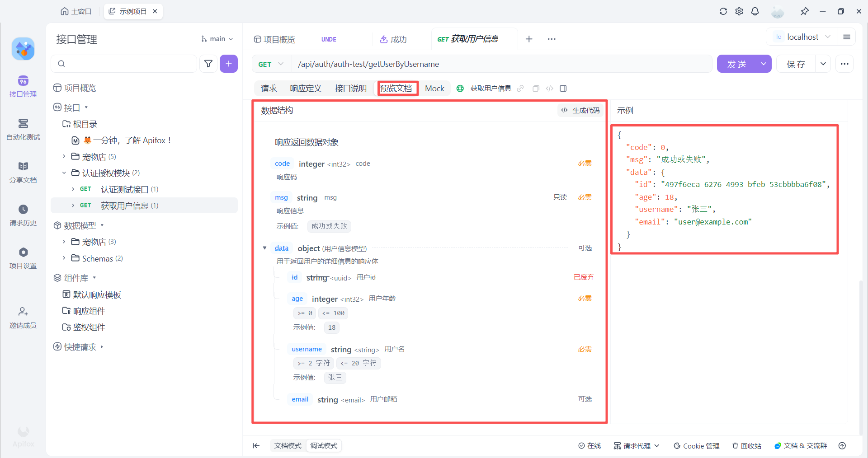
Task: Open 请求历史 in the sidebar
Action: (23, 215)
